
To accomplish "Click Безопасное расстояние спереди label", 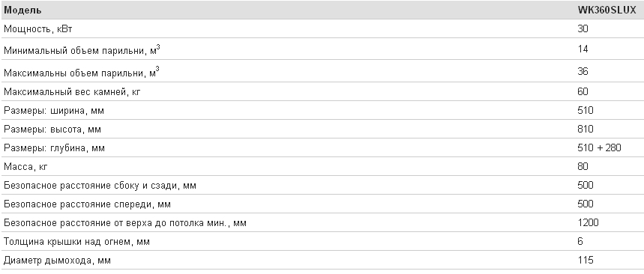I will click(88, 204).
